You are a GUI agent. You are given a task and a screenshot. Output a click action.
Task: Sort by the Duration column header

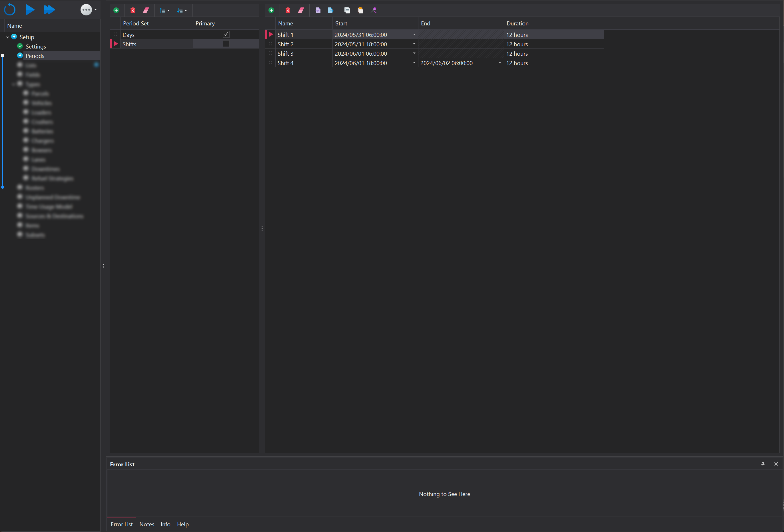click(517, 23)
